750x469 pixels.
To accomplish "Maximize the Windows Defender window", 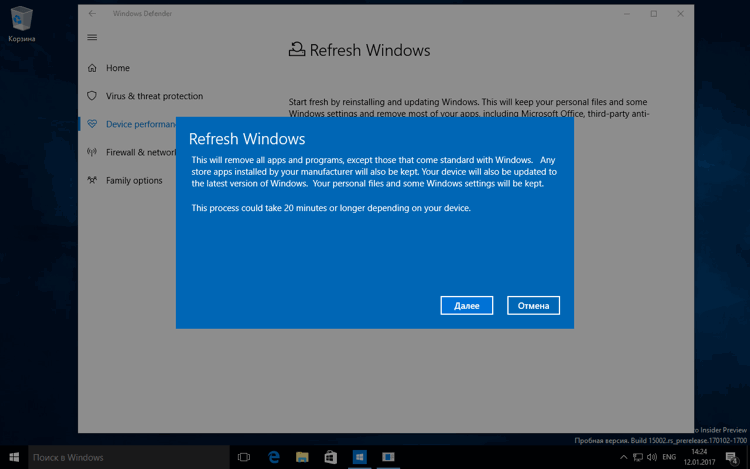I will tap(654, 14).
